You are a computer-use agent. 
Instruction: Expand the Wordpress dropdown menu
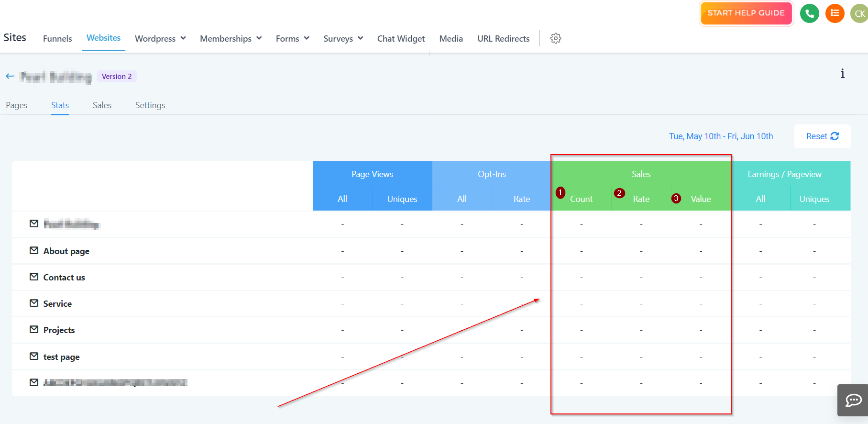pos(160,39)
